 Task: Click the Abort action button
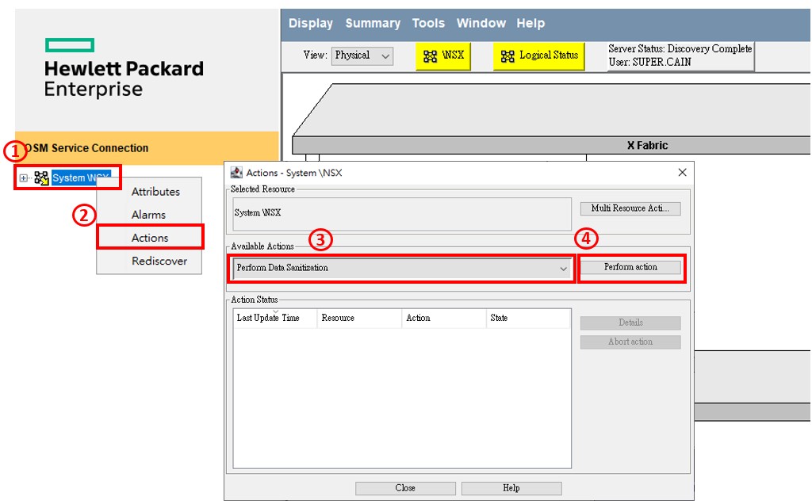630,342
